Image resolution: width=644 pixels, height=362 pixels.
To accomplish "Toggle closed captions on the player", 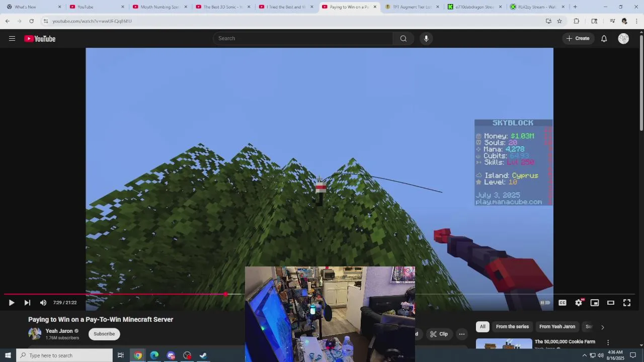I will [562, 303].
